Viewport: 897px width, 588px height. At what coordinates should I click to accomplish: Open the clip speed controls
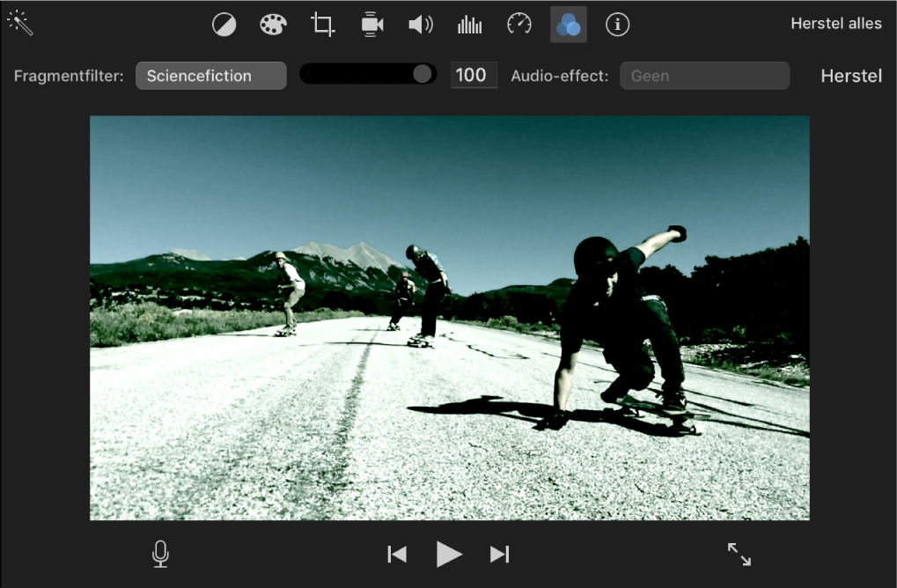tap(518, 24)
